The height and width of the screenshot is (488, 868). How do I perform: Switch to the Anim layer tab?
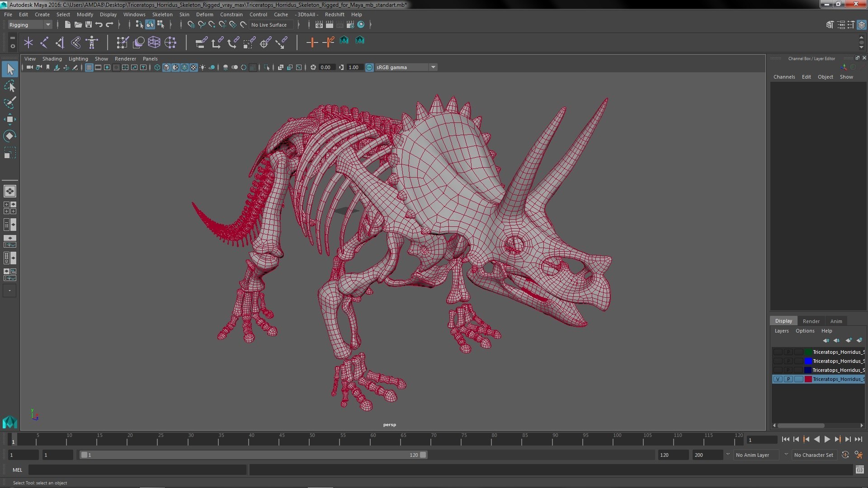[x=836, y=321]
